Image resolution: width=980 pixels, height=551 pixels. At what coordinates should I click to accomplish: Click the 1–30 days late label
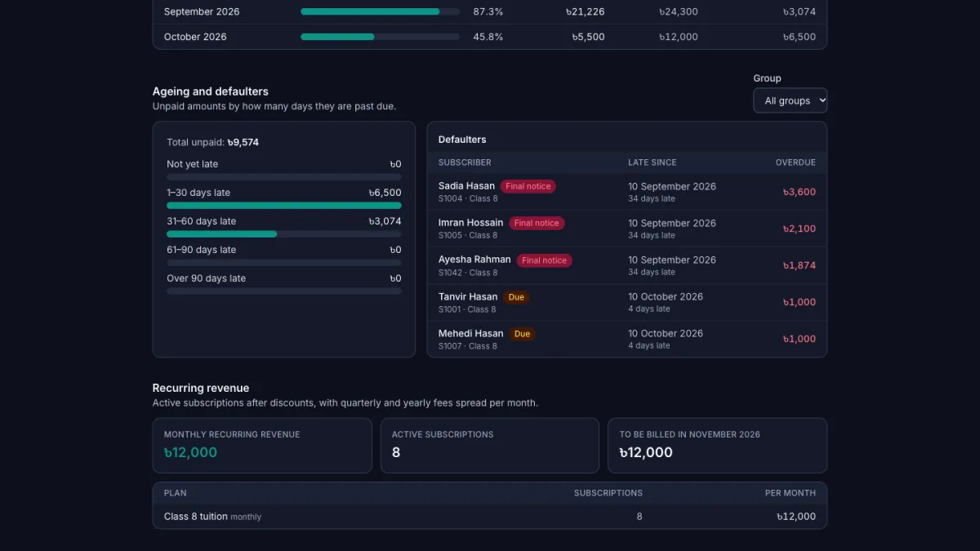click(198, 193)
